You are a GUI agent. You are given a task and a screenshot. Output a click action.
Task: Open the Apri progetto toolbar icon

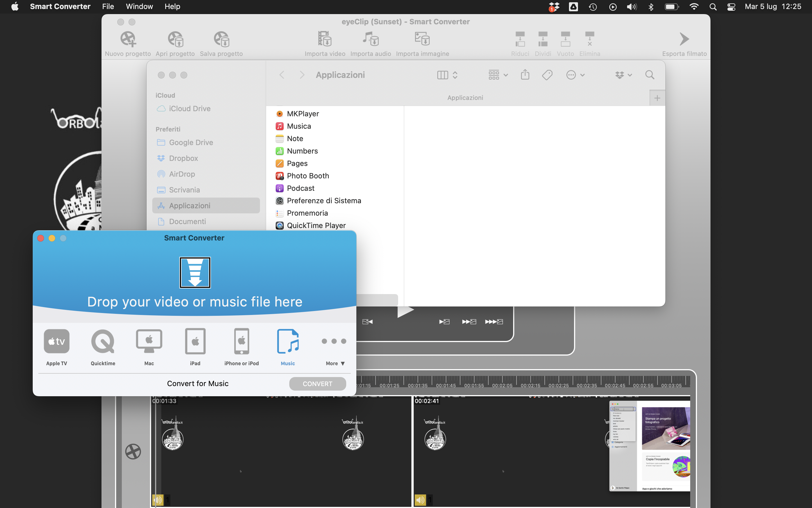click(175, 39)
